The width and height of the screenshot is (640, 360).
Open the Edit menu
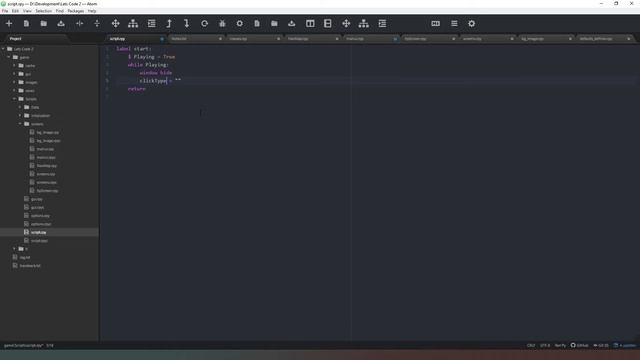(15, 11)
